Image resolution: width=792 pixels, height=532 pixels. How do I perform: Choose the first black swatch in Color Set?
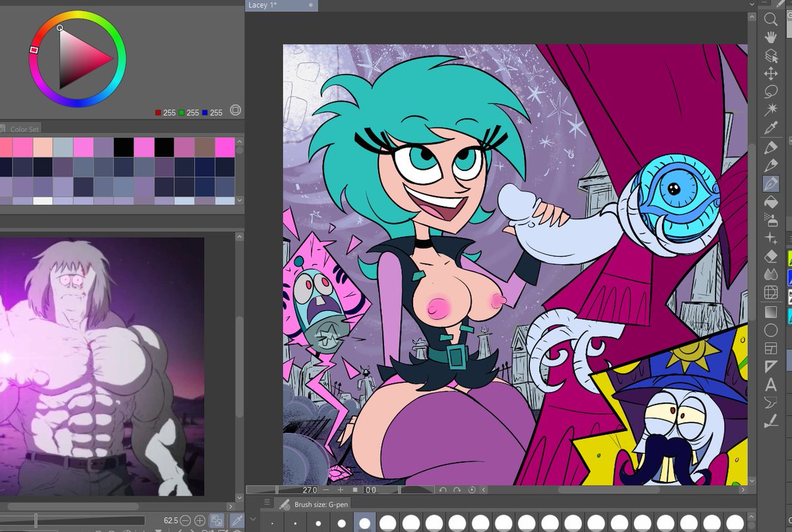click(123, 147)
